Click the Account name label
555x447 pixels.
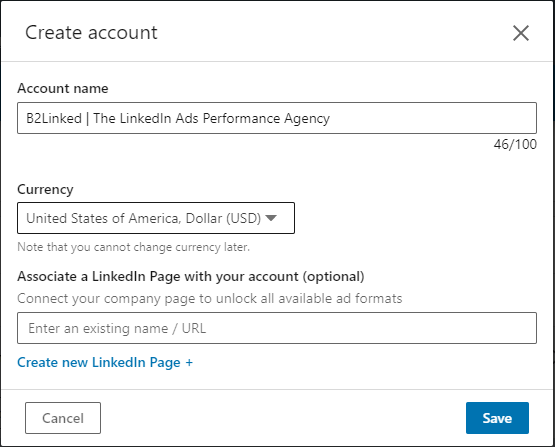pos(63,88)
